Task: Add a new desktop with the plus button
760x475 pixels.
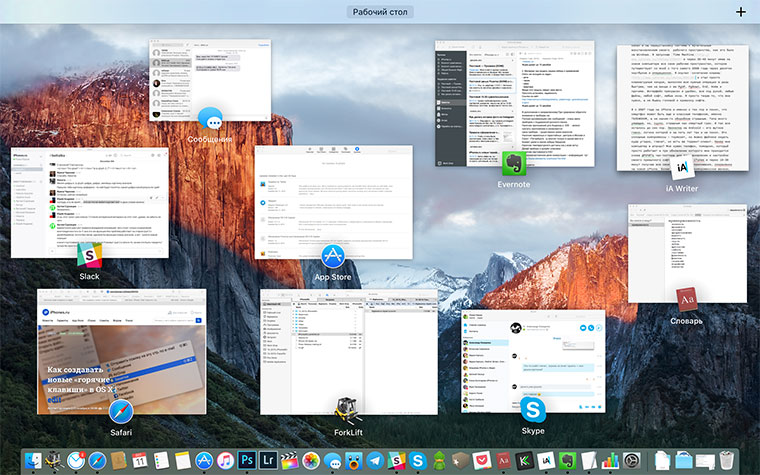Action: 741,12
